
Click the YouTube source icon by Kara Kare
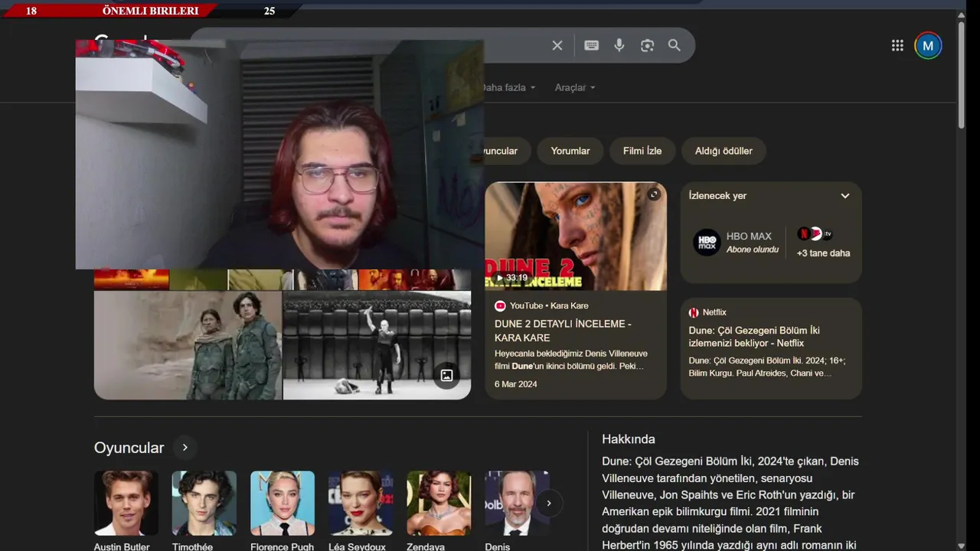[500, 305]
